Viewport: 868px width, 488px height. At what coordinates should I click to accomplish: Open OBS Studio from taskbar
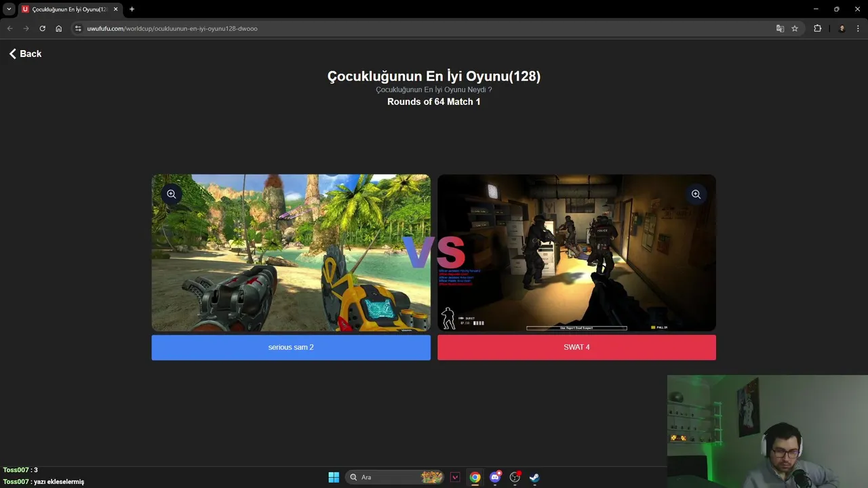[515, 477]
